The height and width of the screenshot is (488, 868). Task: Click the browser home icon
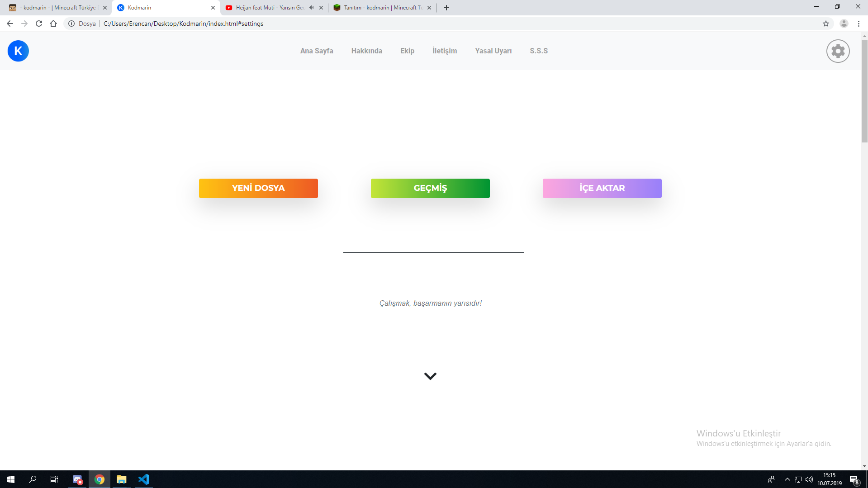pyautogui.click(x=53, y=24)
